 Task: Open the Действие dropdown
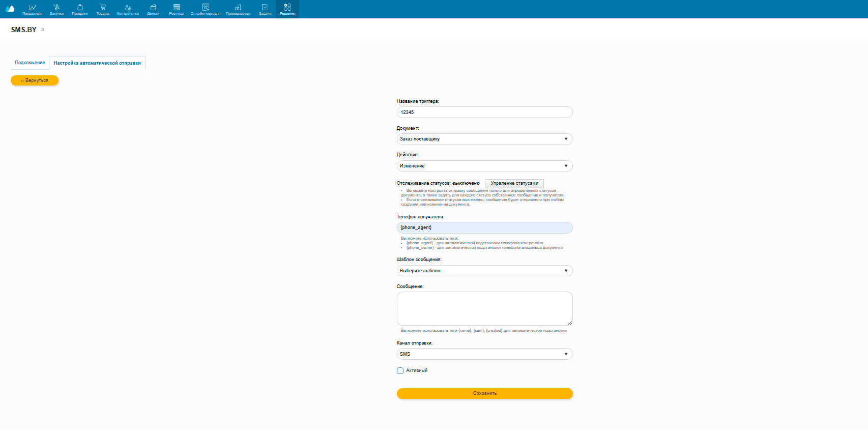point(484,166)
